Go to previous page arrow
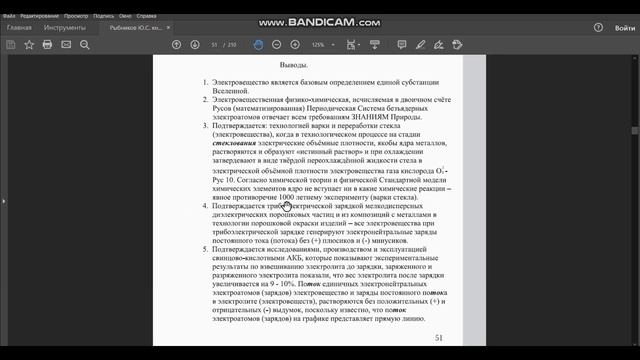 coord(176,45)
